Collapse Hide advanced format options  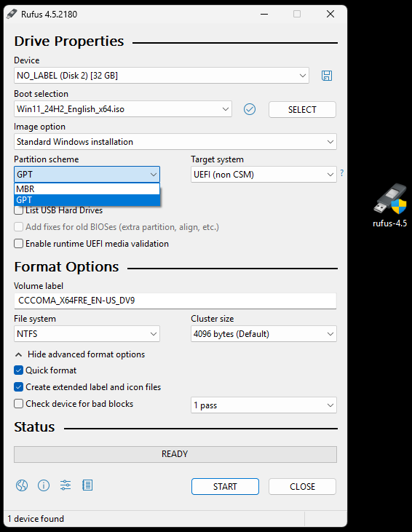(x=80, y=354)
